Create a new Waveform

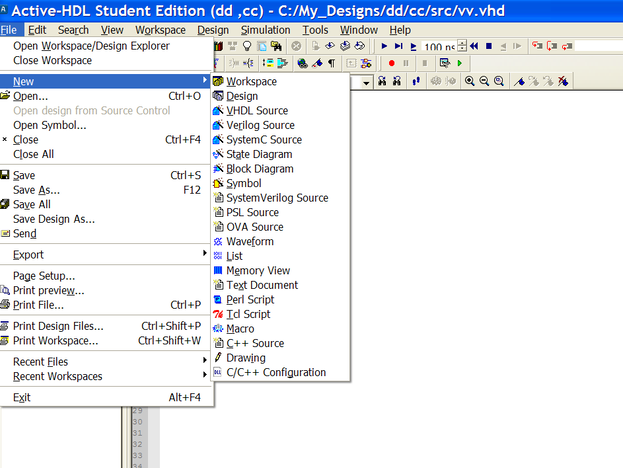click(281, 242)
